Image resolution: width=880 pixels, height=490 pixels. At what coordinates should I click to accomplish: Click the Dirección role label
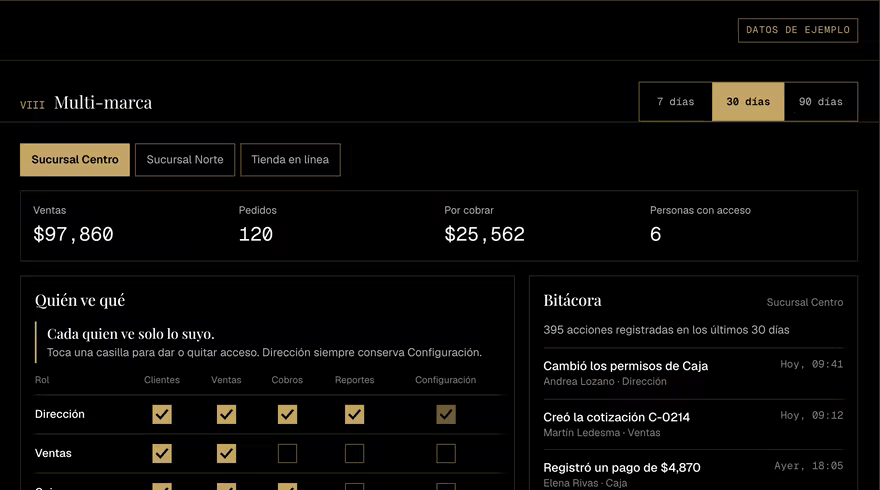(x=59, y=414)
